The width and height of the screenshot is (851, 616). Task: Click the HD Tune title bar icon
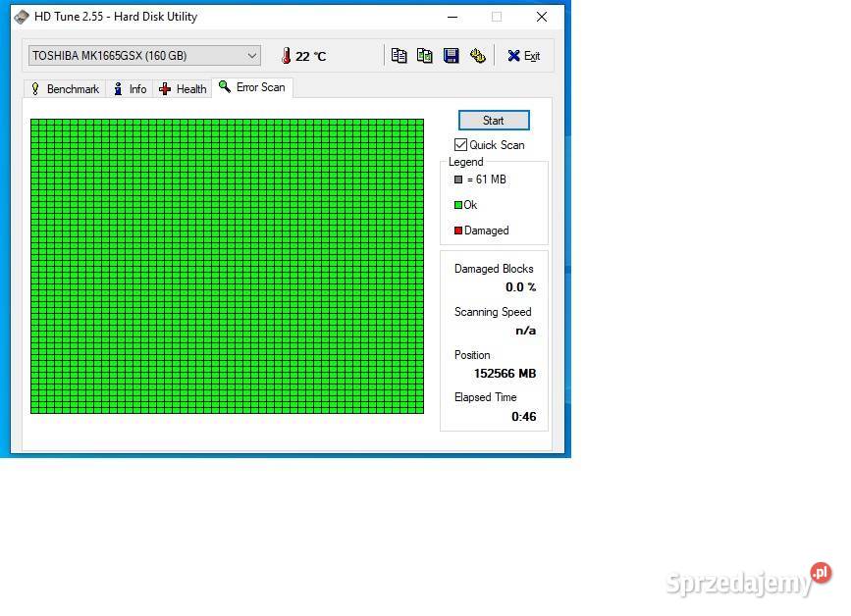point(22,17)
